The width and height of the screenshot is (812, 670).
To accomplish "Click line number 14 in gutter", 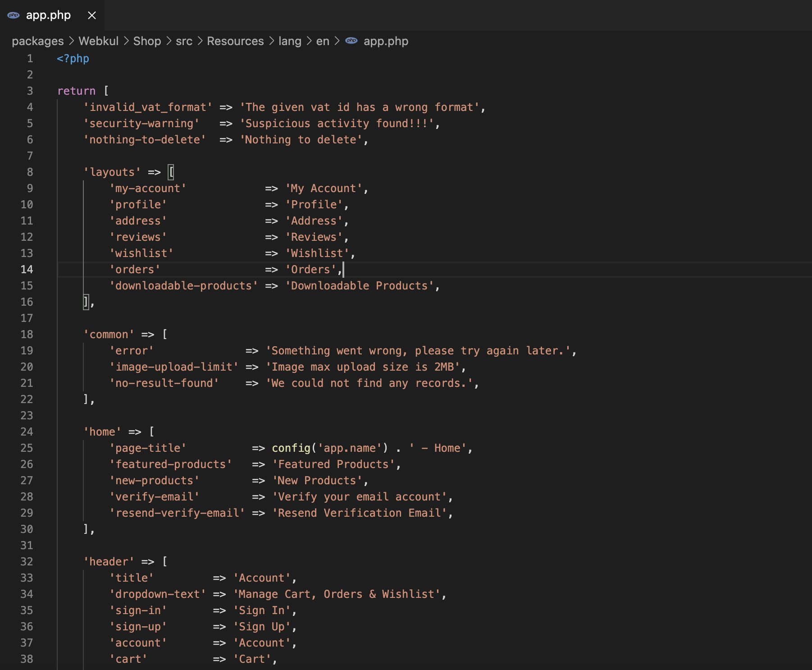I will pyautogui.click(x=27, y=270).
